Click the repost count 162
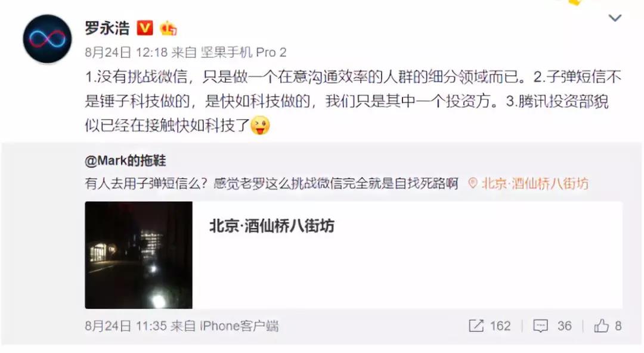The image size is (644, 353). click(x=500, y=326)
